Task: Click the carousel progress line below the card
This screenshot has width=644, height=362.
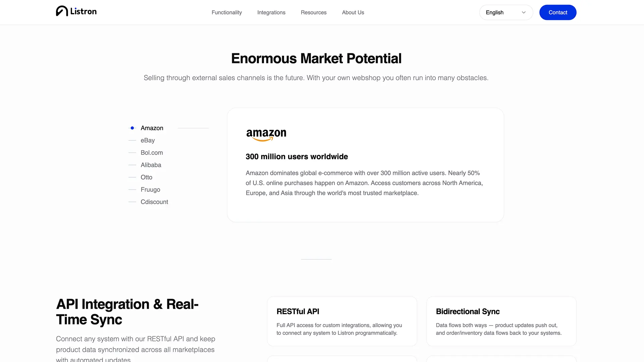Action: pyautogui.click(x=316, y=260)
